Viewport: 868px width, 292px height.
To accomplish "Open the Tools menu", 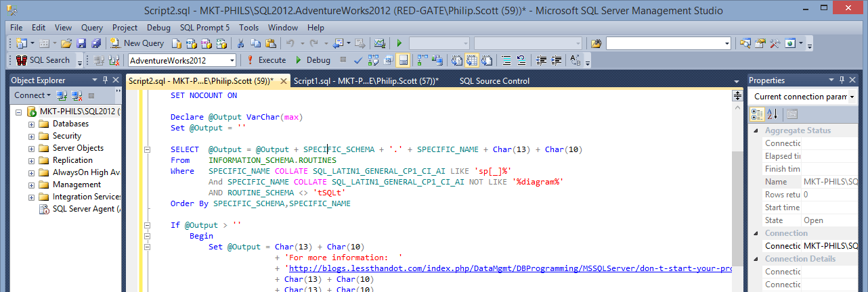I will (x=248, y=28).
